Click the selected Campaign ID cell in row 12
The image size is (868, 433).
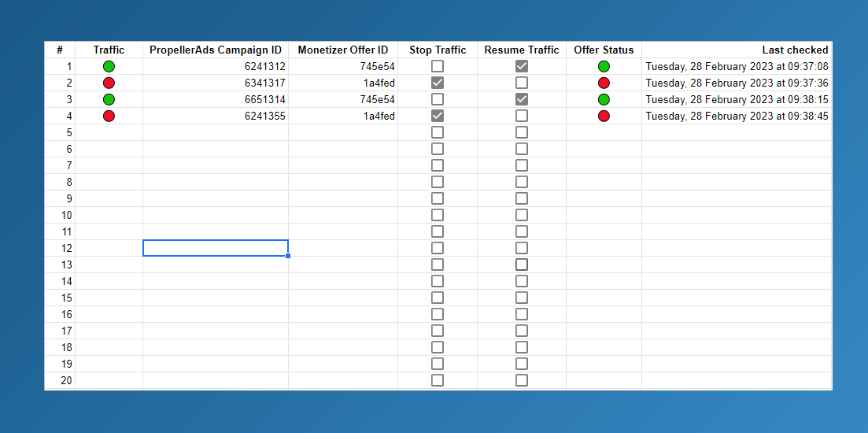[x=216, y=248]
